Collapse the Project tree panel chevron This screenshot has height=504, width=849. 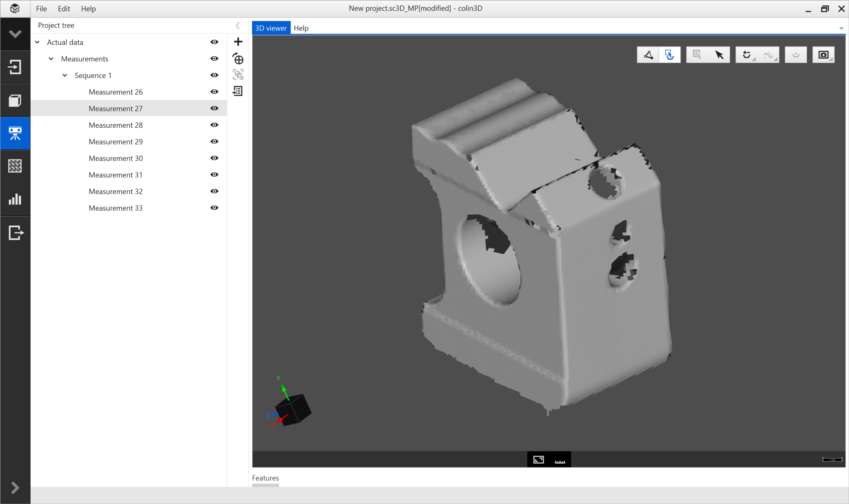coord(238,26)
